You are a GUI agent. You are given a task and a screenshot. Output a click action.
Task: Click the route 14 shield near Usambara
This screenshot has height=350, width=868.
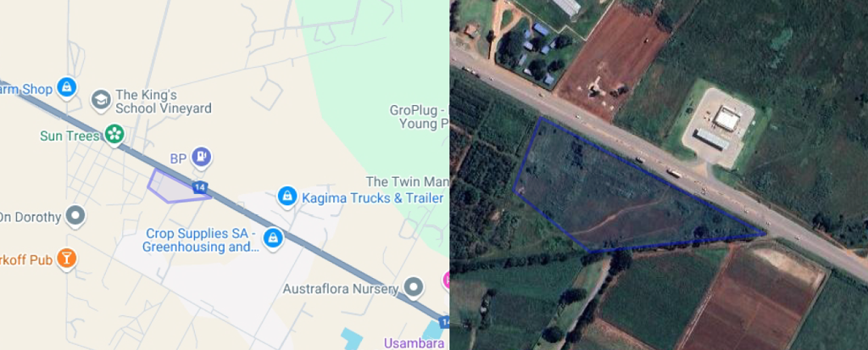tap(444, 321)
